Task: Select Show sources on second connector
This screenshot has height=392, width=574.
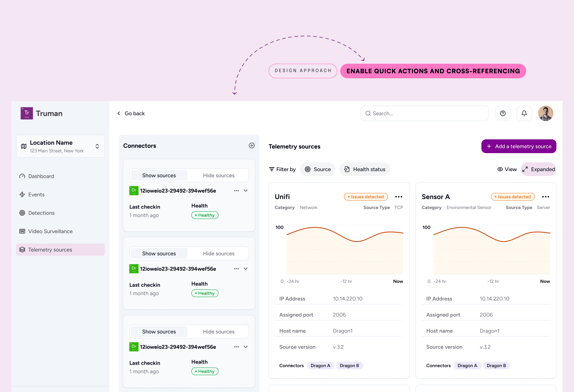Action: pyautogui.click(x=159, y=253)
